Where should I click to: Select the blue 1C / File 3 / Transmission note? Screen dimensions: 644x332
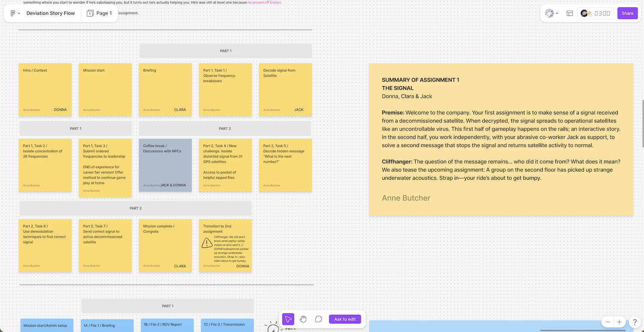(227, 325)
